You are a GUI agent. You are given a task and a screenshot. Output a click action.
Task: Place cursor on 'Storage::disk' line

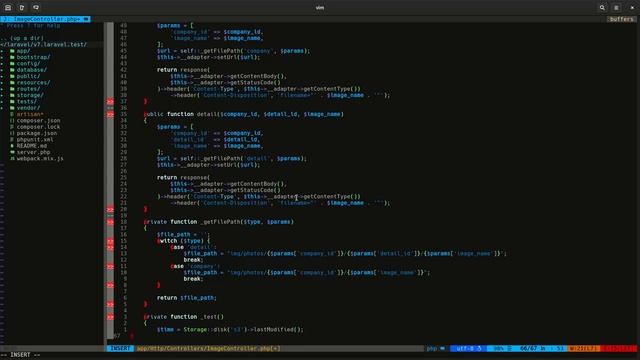(230, 329)
